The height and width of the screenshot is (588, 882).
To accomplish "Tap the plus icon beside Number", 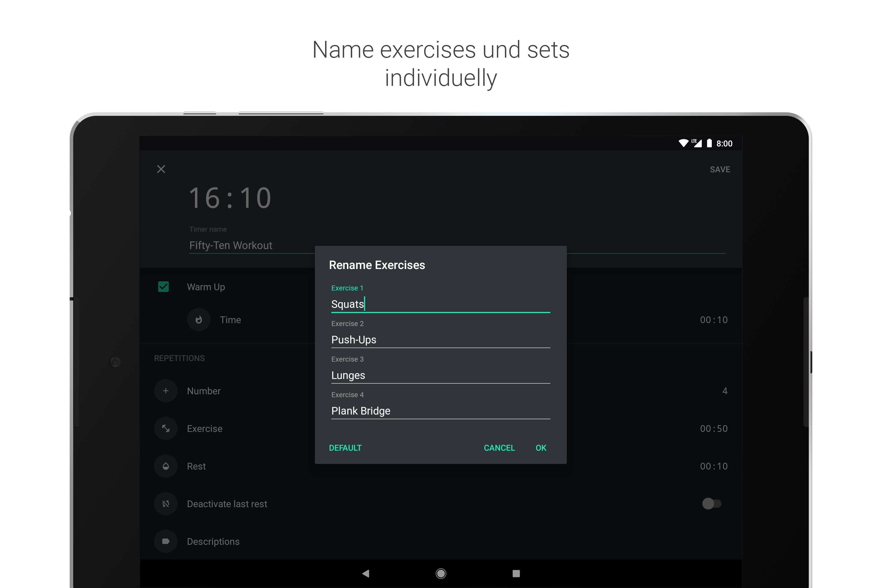I will click(166, 391).
